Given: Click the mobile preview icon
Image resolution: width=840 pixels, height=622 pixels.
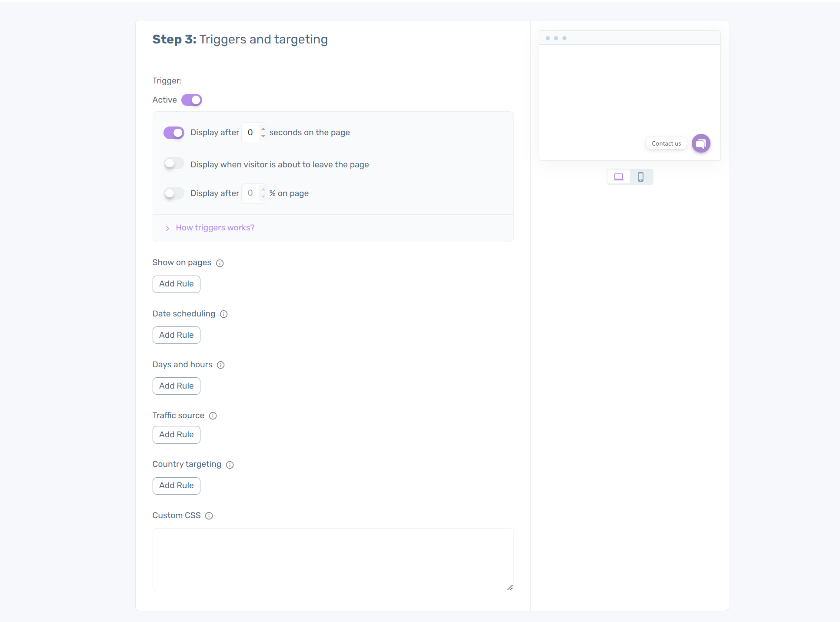Looking at the screenshot, I should 640,176.
